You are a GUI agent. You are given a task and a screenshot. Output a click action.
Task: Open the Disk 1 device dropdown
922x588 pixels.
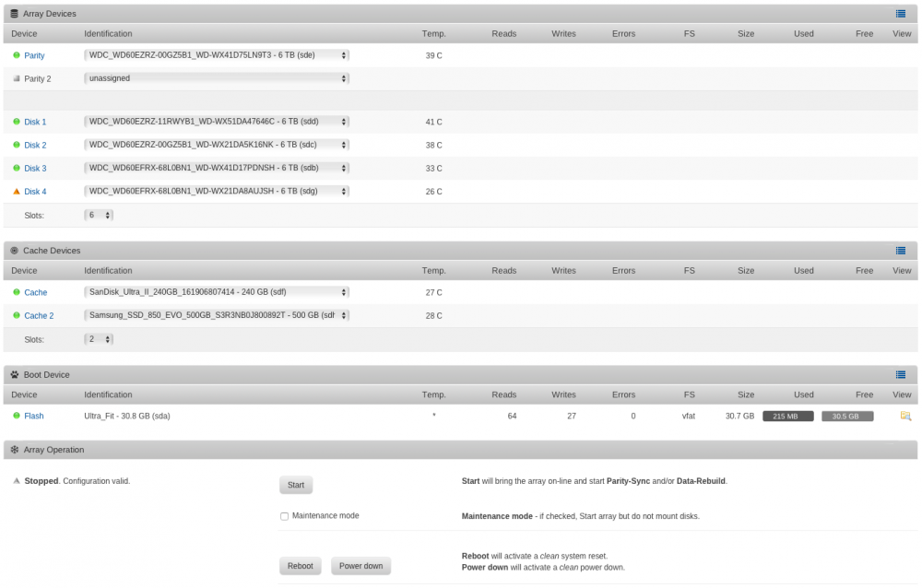pyautogui.click(x=217, y=122)
